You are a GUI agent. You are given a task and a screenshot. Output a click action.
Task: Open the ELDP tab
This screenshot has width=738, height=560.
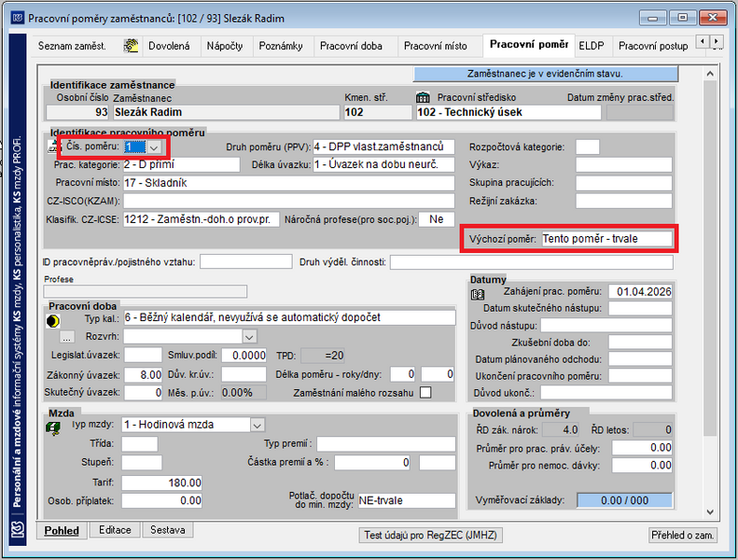click(592, 46)
